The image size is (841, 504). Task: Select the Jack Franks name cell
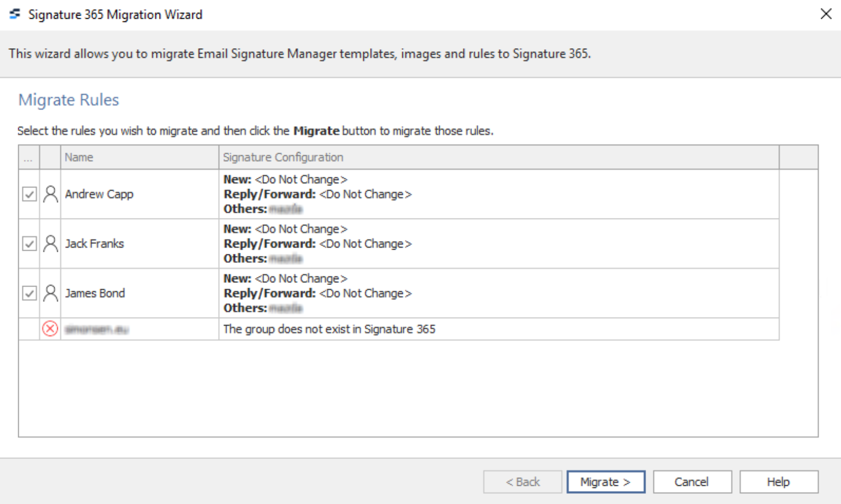pyautogui.click(x=139, y=244)
